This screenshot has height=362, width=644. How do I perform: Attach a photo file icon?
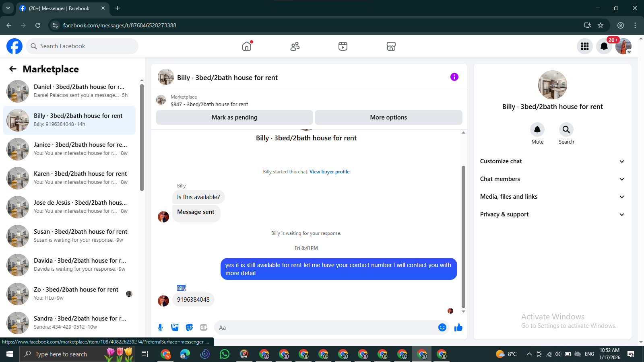[x=175, y=327]
